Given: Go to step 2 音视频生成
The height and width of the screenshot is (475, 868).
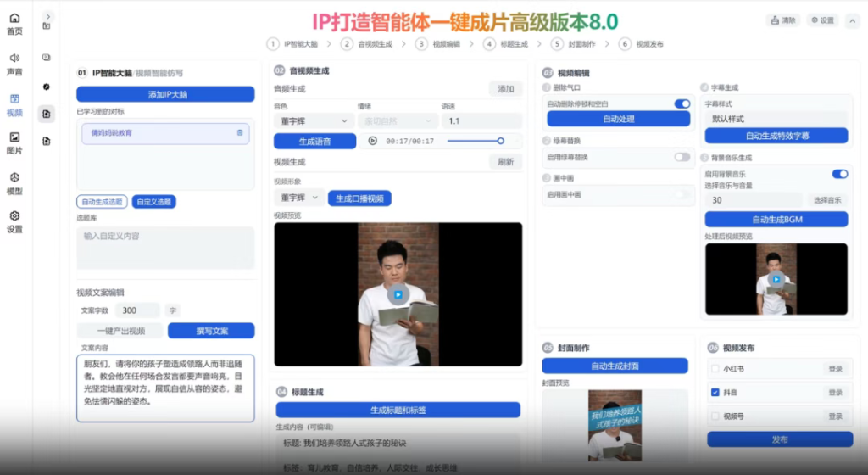Looking at the screenshot, I should click(366, 44).
